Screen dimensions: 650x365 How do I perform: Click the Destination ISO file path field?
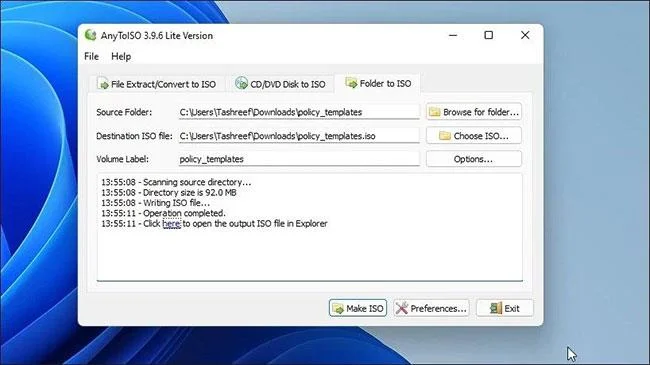(x=299, y=136)
